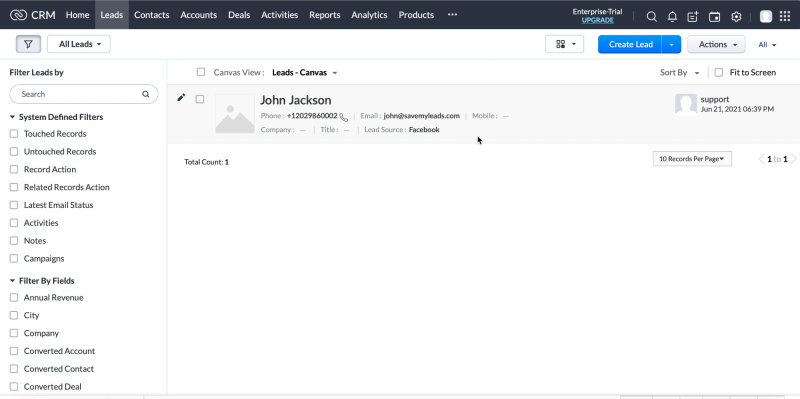Click the CRM logo icon
The height and width of the screenshot is (399, 800).
click(x=18, y=15)
